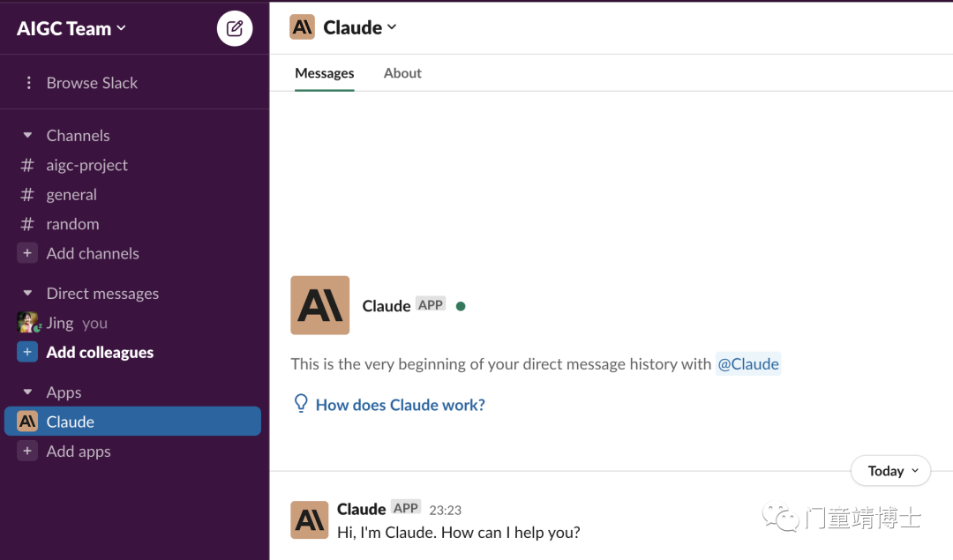Open the Today date dropdown
Screen dimensions: 953x560
coord(891,471)
